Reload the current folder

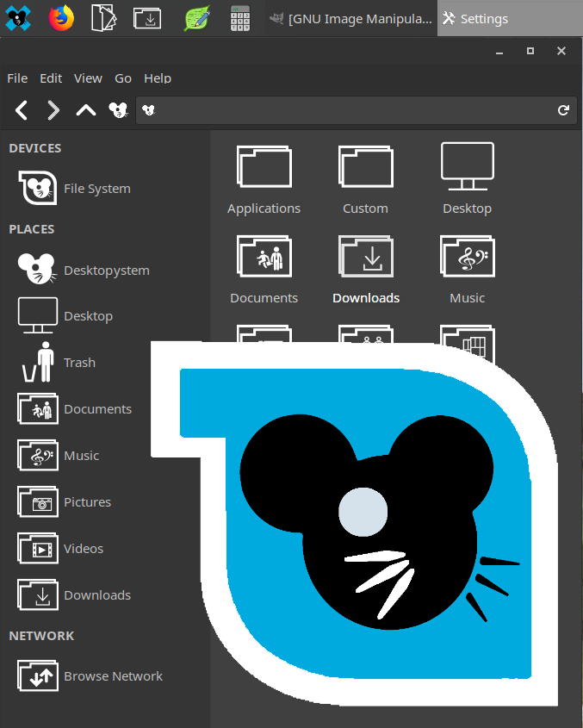click(563, 110)
